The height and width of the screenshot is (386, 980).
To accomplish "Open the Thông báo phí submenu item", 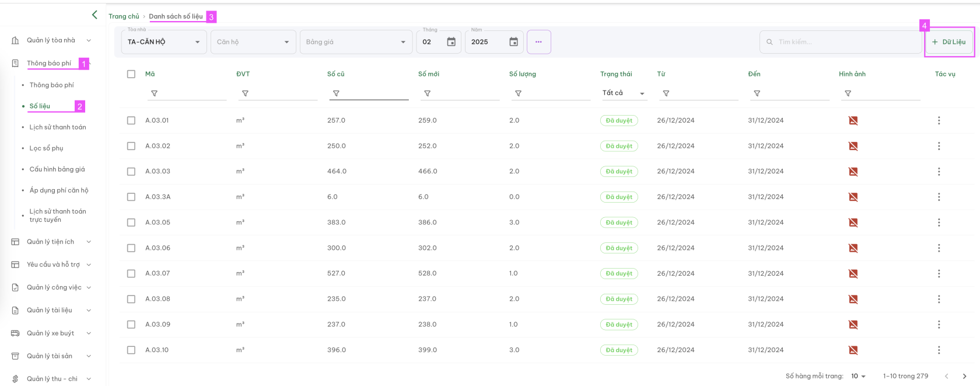I will click(x=52, y=85).
